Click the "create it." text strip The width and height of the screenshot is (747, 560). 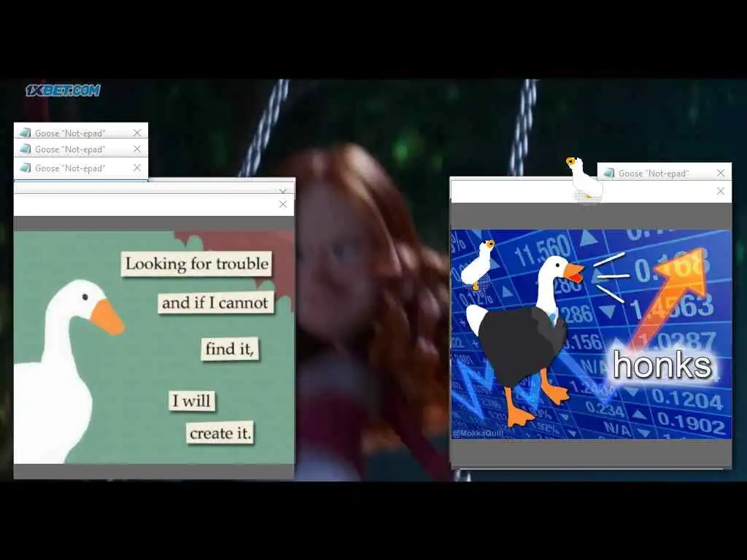(220, 433)
